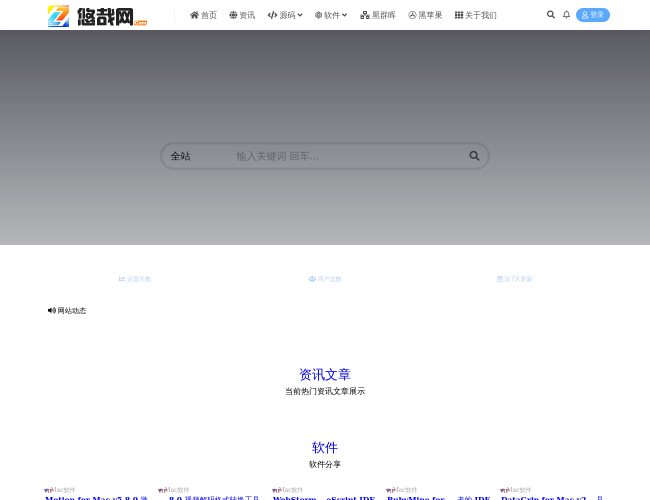650x500 pixels.
Task: Click the 悠哉网 site logo
Action: coord(97,16)
